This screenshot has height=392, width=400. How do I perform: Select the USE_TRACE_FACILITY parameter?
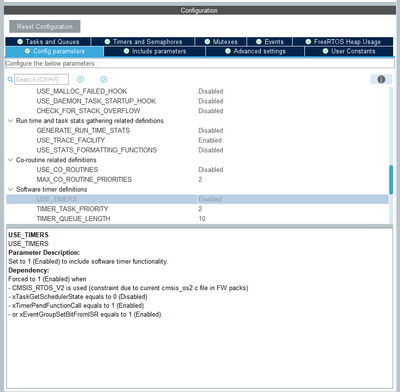pos(70,140)
